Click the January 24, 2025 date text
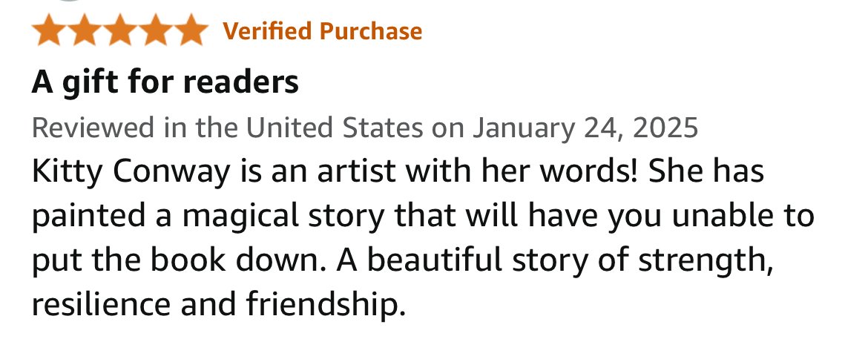The image size is (868, 339). coord(585,128)
